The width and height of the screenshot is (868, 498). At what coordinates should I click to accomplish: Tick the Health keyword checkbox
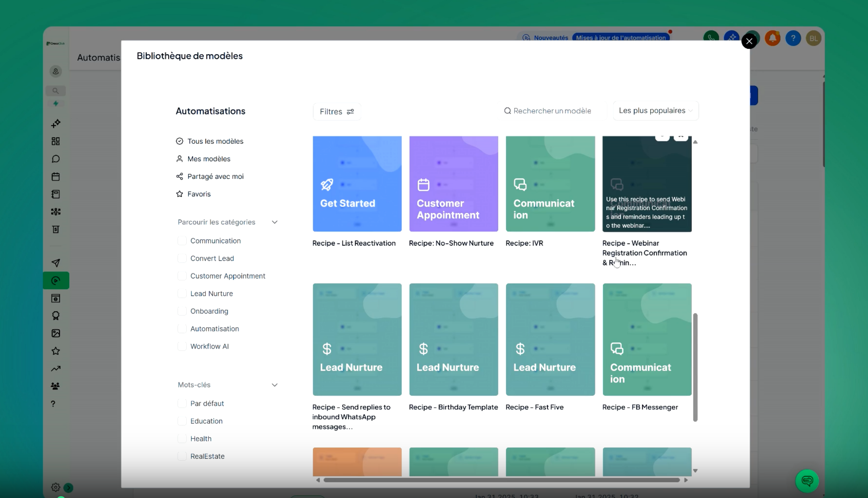pos(182,439)
